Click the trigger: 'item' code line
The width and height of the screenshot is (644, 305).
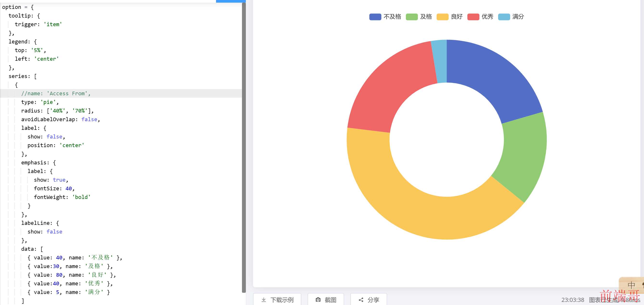pyautogui.click(x=38, y=24)
